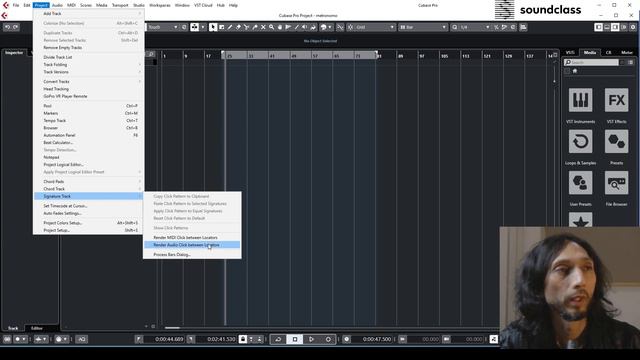
Task: Open the Tempo Track entry
Action: point(89,121)
